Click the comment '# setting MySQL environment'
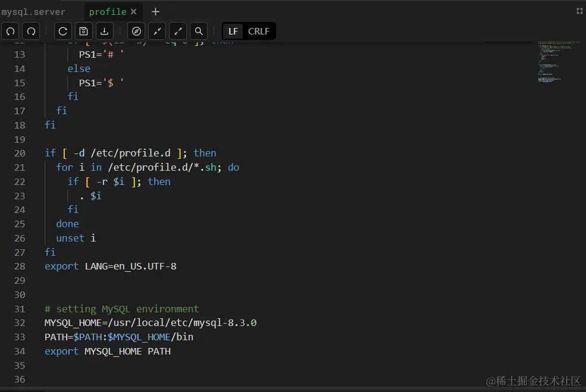 122,309
